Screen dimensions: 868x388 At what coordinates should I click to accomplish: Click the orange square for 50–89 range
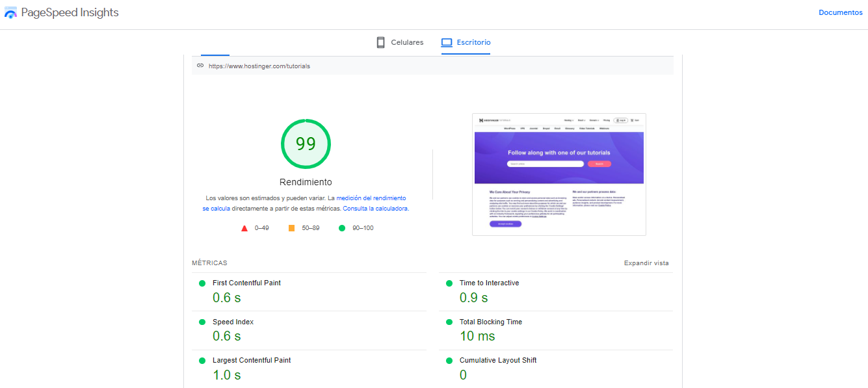(x=291, y=227)
